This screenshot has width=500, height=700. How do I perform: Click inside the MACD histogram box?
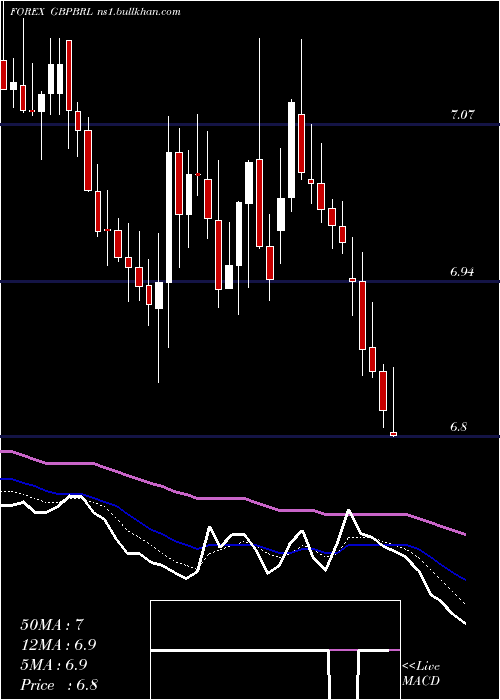275,650
